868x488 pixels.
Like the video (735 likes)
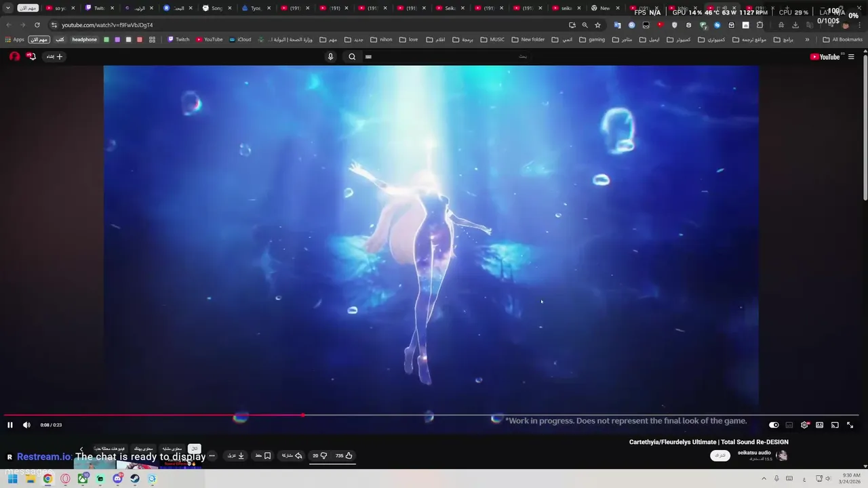344,455
